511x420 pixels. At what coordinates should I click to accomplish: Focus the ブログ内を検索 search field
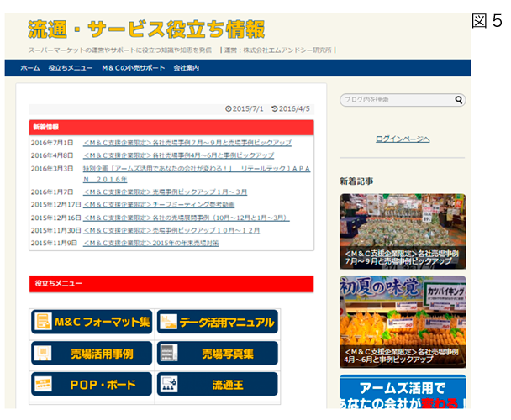pyautogui.click(x=397, y=100)
